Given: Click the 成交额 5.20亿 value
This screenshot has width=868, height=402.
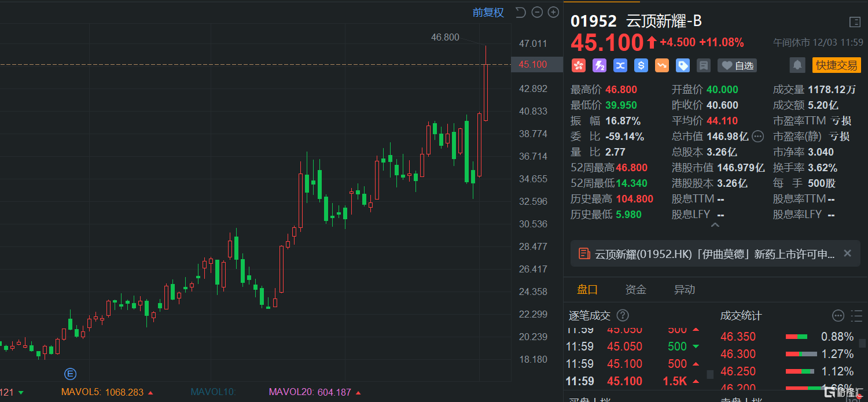Looking at the screenshot, I should tap(823, 105).
